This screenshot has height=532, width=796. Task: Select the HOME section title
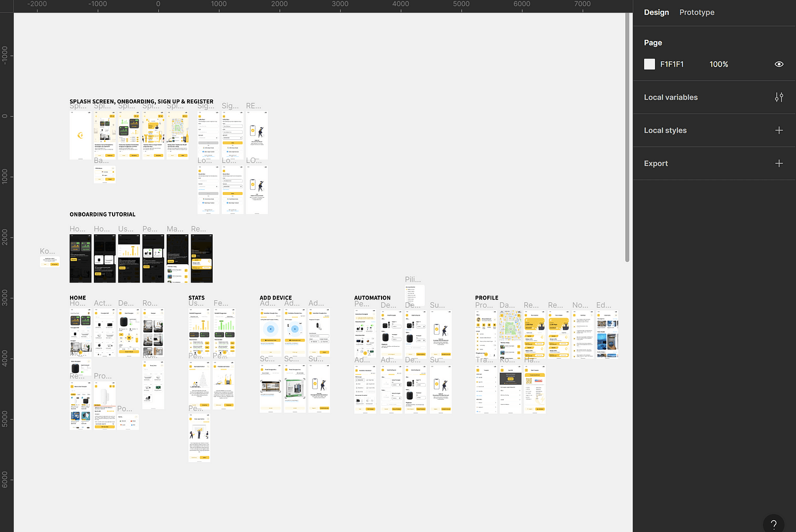78,298
